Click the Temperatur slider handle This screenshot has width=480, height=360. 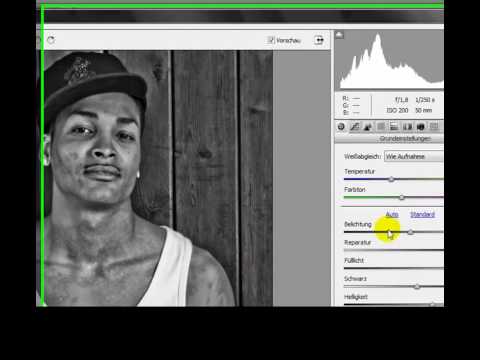point(391,179)
